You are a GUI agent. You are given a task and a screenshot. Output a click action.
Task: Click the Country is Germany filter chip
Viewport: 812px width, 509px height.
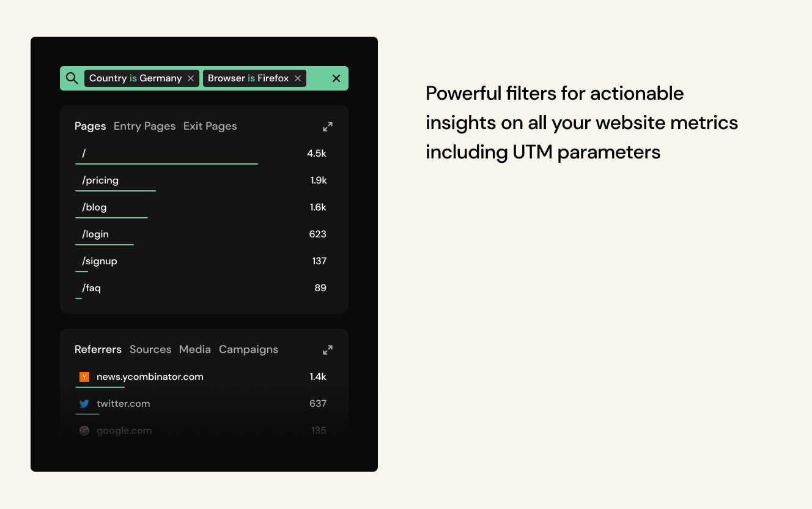[x=135, y=78]
